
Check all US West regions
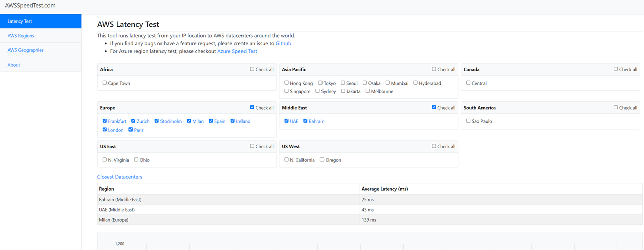434,146
